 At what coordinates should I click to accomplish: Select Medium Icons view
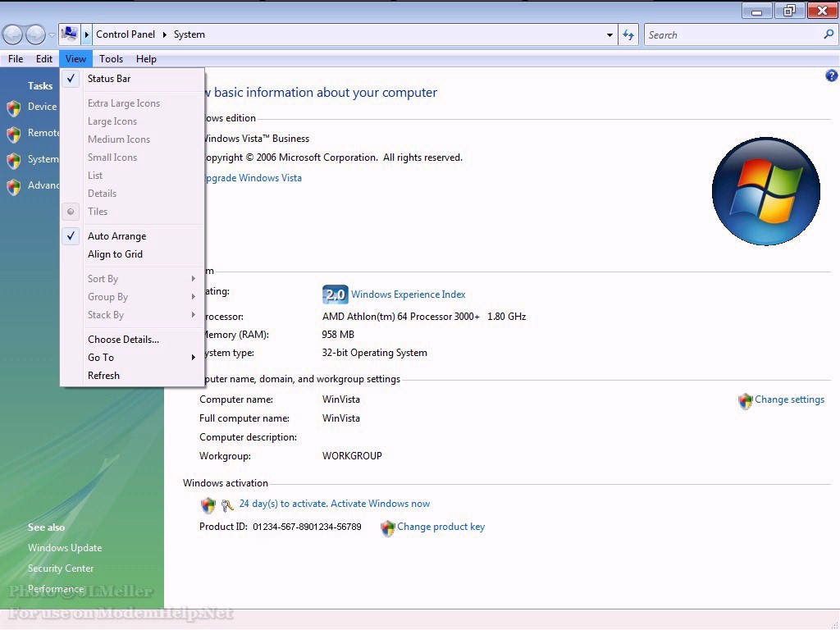(x=132, y=139)
